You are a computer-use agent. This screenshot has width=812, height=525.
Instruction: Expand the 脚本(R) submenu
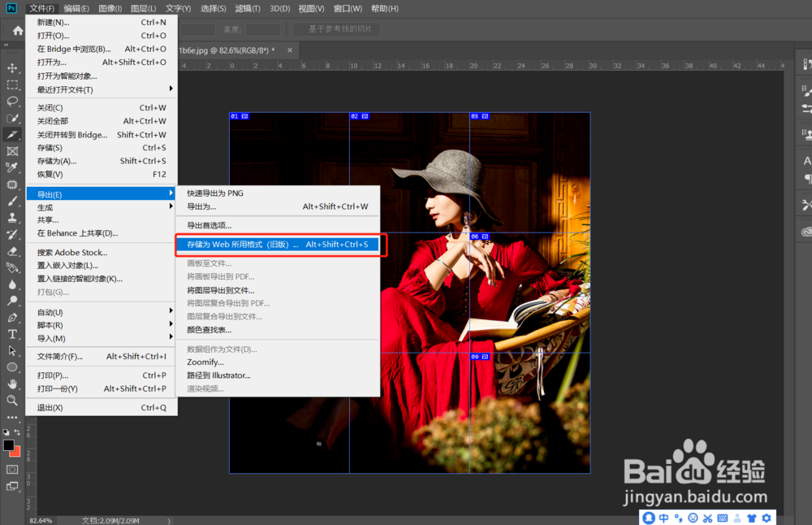[101, 325]
